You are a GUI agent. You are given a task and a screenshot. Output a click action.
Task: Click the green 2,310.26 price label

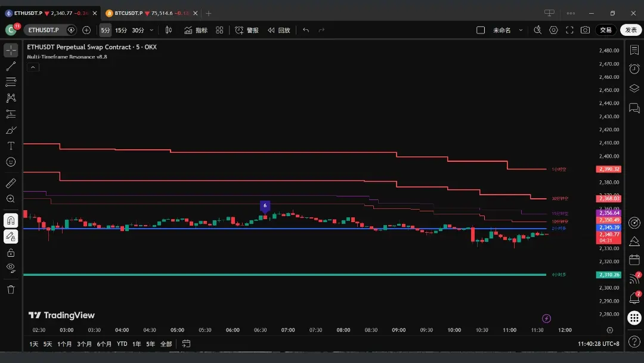pos(608,275)
